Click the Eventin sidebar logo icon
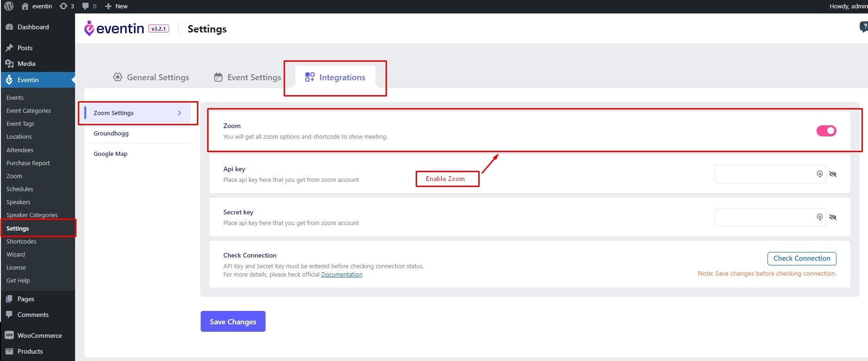Image resolution: width=868 pixels, height=361 pixels. click(x=9, y=80)
